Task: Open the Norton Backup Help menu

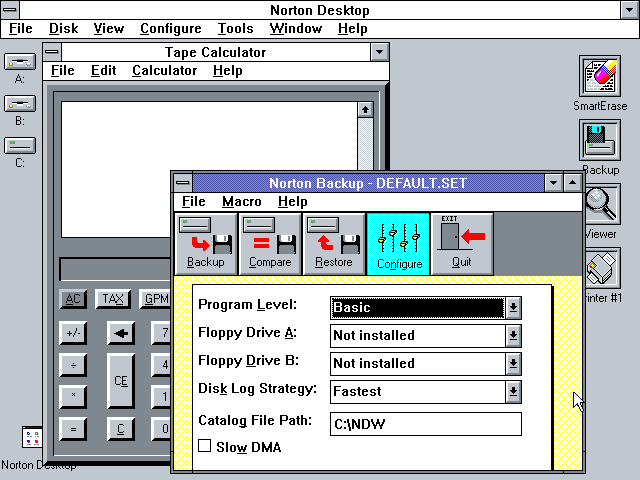Action: point(293,202)
